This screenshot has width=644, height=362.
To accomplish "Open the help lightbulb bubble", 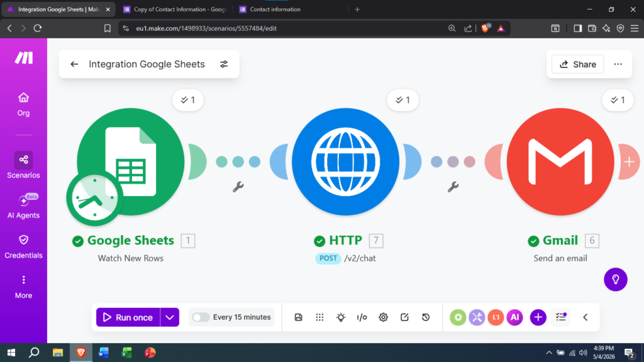I will point(616,280).
